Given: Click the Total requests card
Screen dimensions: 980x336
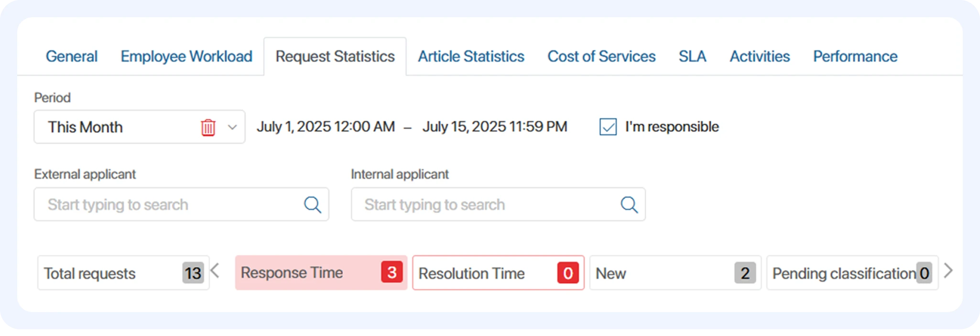Looking at the screenshot, I should 123,273.
